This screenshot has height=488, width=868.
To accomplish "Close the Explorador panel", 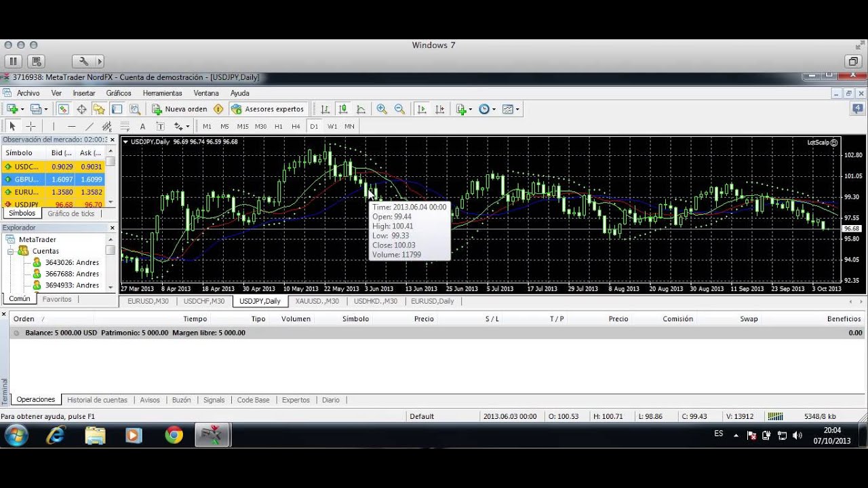I will pos(113,228).
